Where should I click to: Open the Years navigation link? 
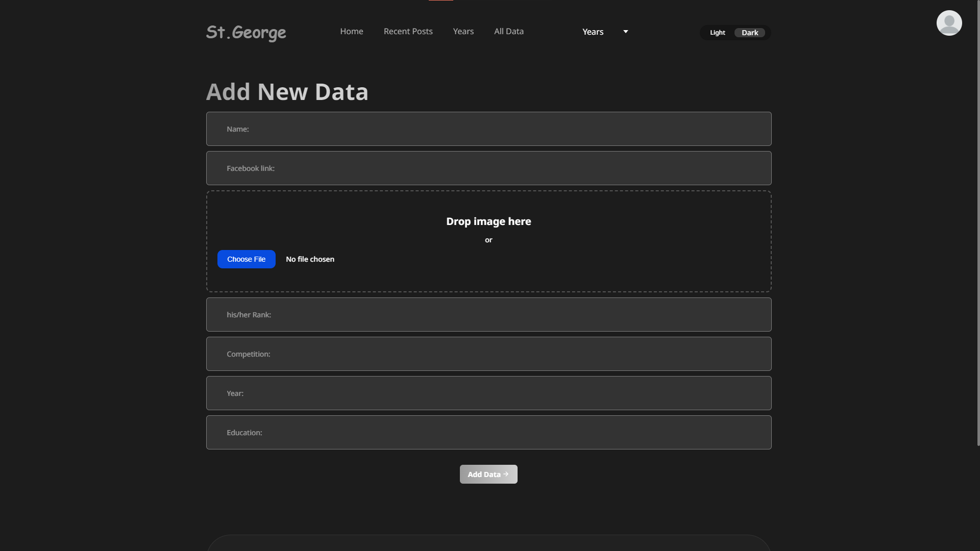click(x=463, y=31)
